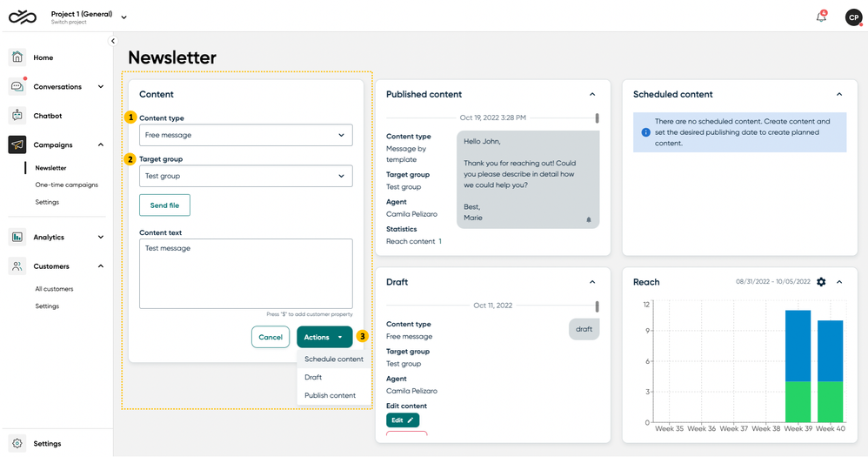Click the Send file button
Viewport: 868px width, 457px height.
164,205
